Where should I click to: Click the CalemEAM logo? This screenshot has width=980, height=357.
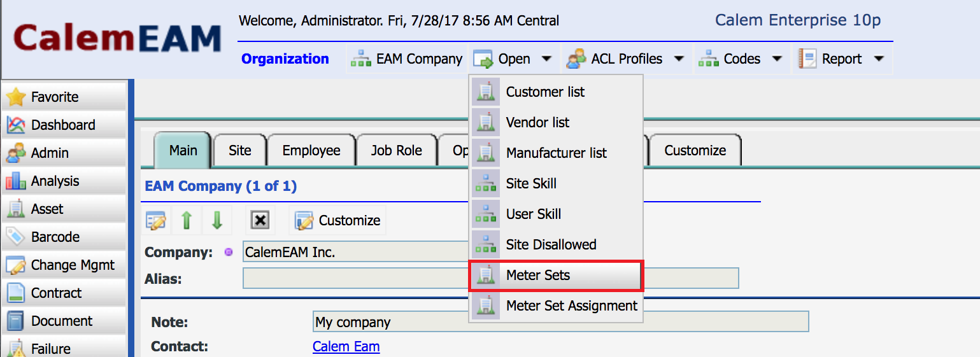tap(117, 39)
